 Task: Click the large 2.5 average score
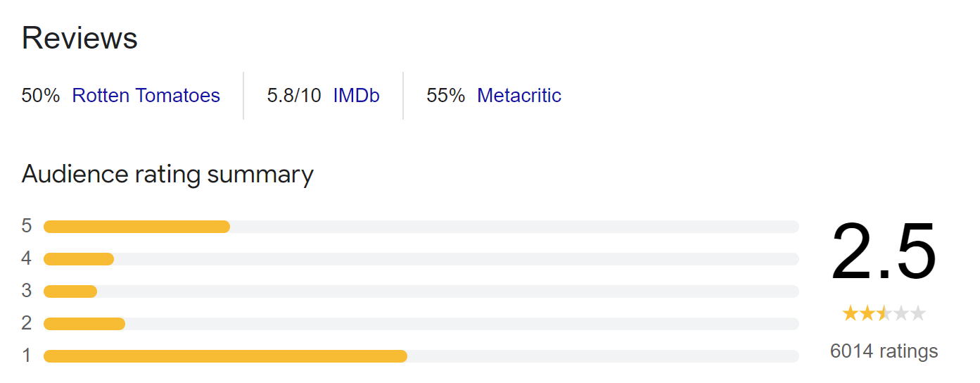(x=884, y=252)
